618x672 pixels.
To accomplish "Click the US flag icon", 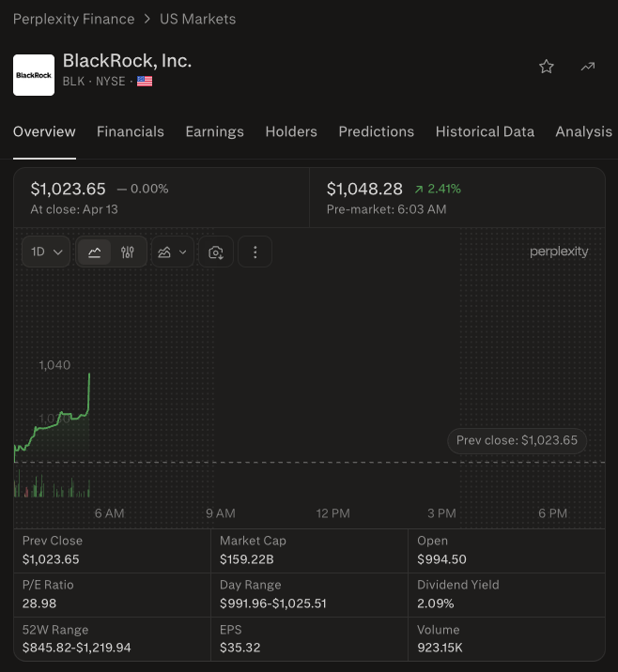I will click(145, 81).
